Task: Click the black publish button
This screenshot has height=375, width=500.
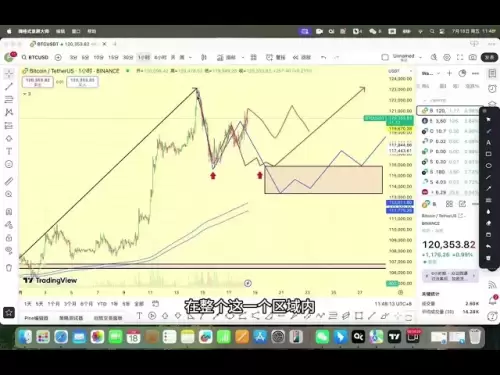Action: click(489, 57)
